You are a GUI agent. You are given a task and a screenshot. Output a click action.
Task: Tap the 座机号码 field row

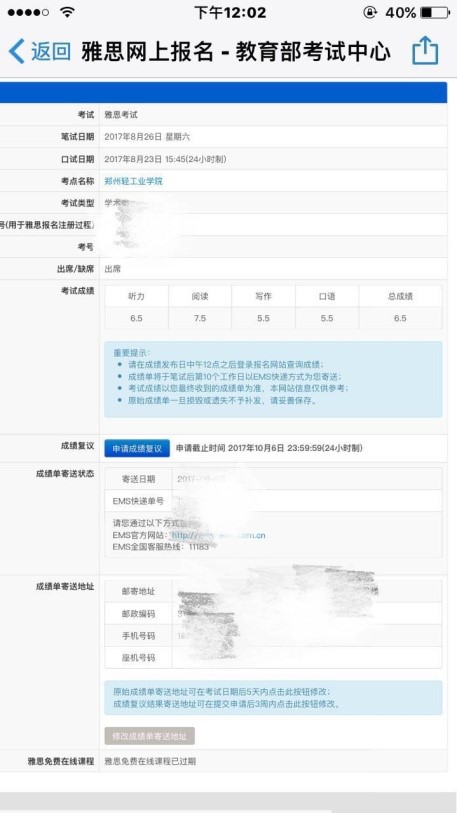point(273,657)
